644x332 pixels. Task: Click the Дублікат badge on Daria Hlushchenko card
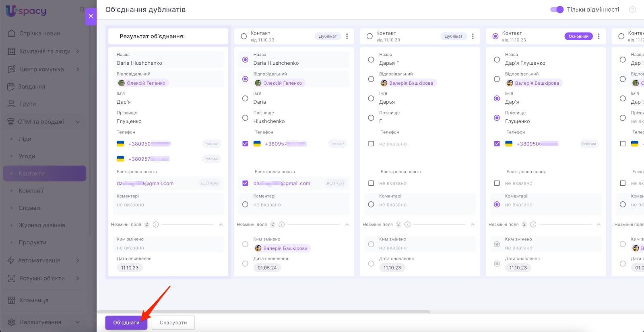pyautogui.click(x=328, y=36)
